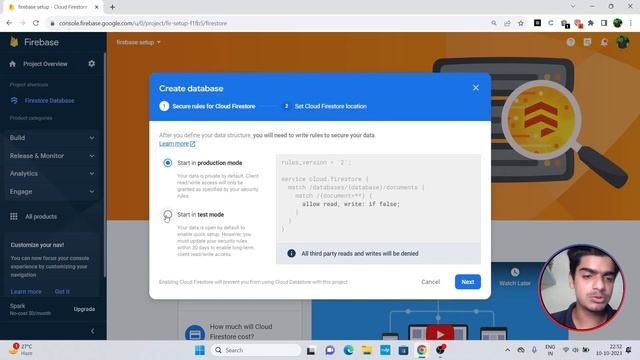This screenshot has width=640, height=360.
Task: Click Watch Later on the video
Action: point(515,277)
